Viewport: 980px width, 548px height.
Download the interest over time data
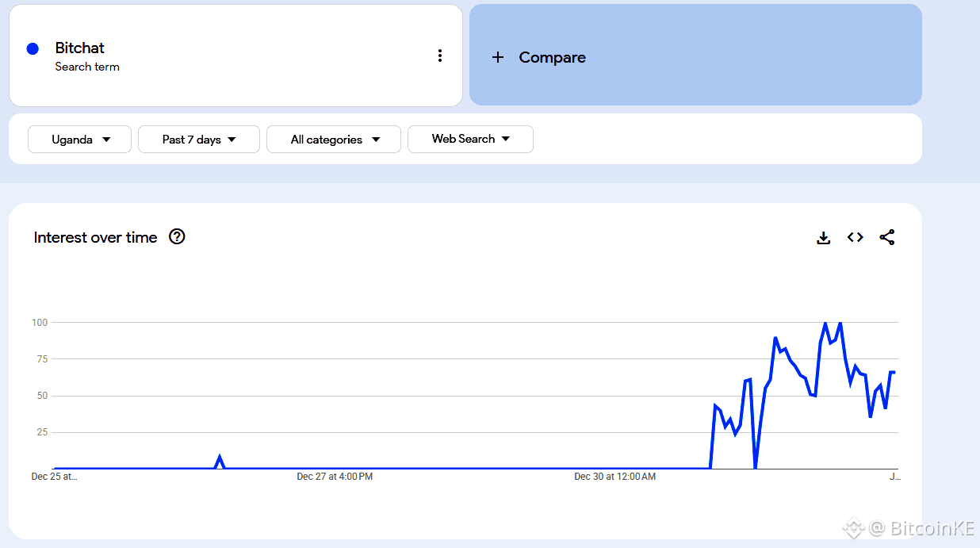[824, 237]
